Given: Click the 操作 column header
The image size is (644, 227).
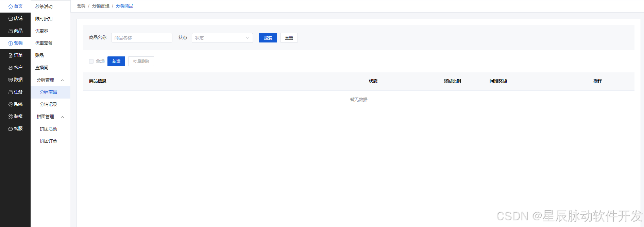Looking at the screenshot, I should [597, 81].
